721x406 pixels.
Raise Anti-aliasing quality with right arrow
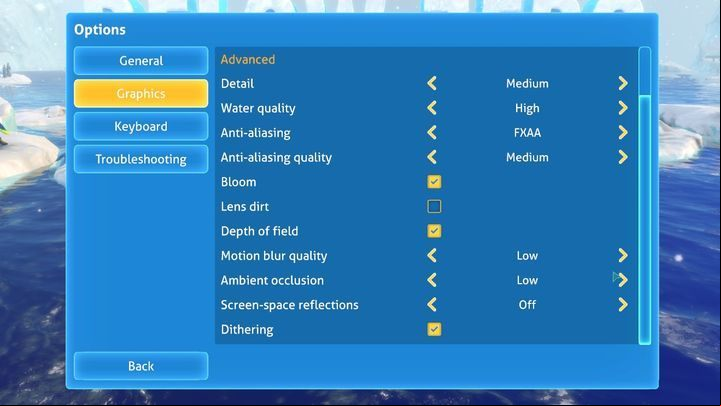[623, 157]
